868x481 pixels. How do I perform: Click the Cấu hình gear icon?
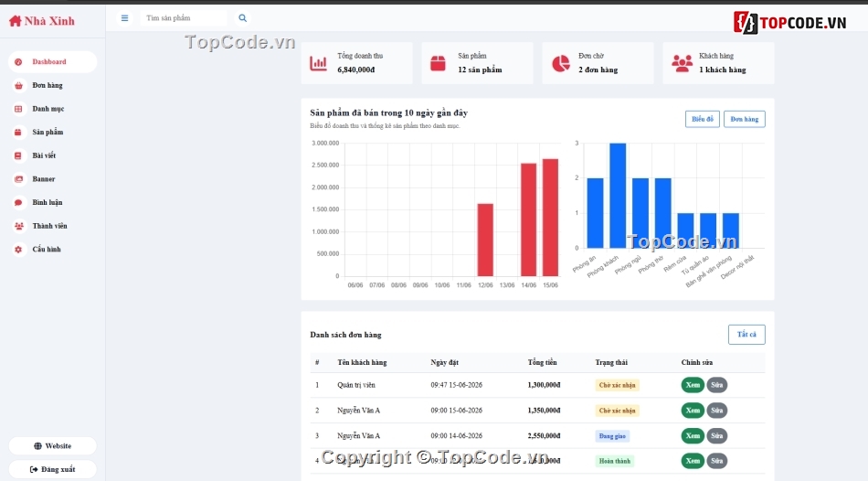(18, 250)
